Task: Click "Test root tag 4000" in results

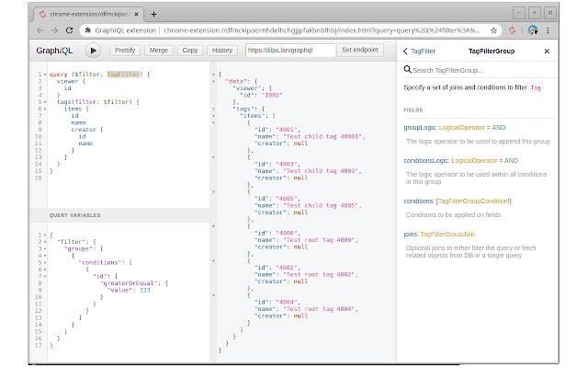Action: click(319, 240)
